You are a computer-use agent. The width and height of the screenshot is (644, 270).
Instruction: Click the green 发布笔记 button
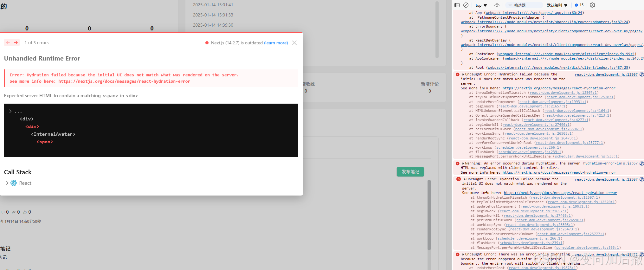click(410, 172)
